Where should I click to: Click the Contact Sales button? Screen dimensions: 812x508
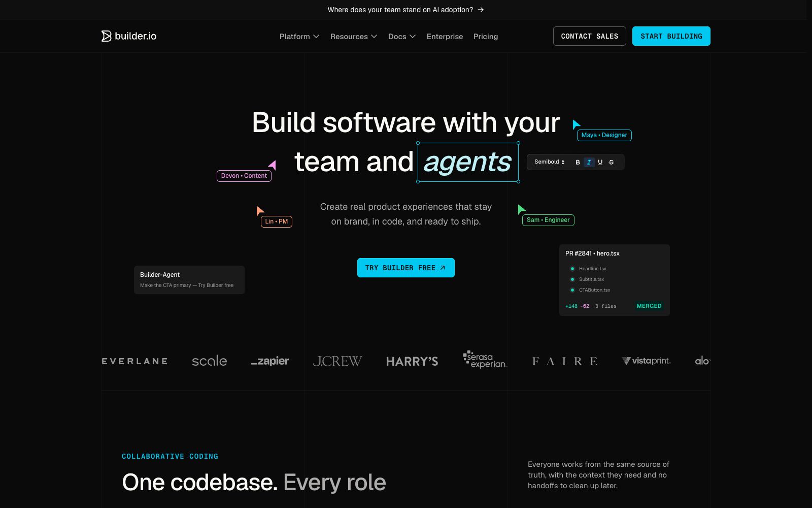coord(590,36)
